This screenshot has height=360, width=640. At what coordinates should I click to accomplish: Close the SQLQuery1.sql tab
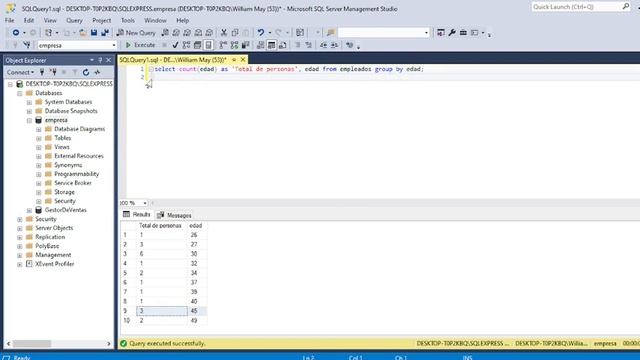coord(243,60)
